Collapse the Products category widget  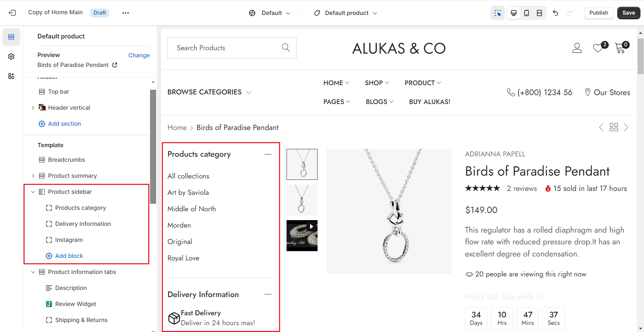point(268,154)
